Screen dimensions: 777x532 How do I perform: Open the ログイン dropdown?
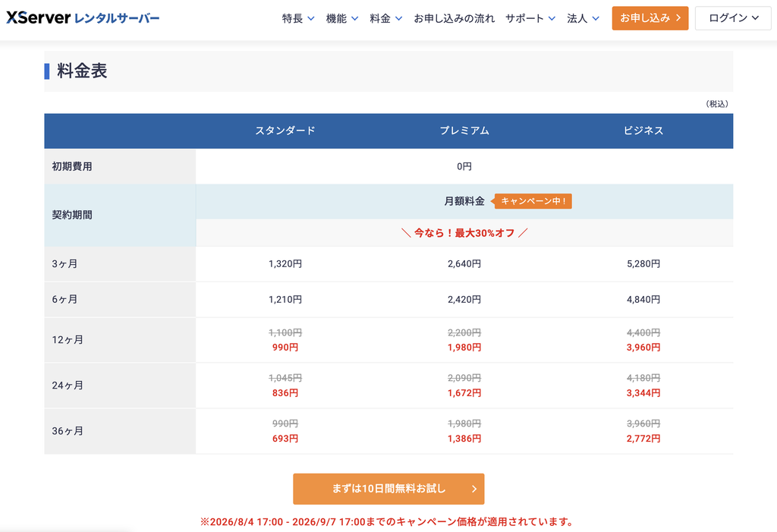[x=733, y=18]
